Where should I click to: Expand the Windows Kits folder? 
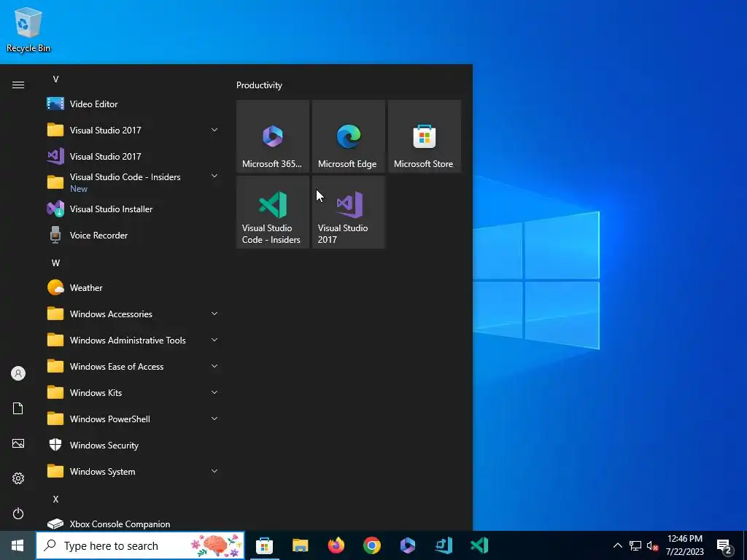point(214,392)
